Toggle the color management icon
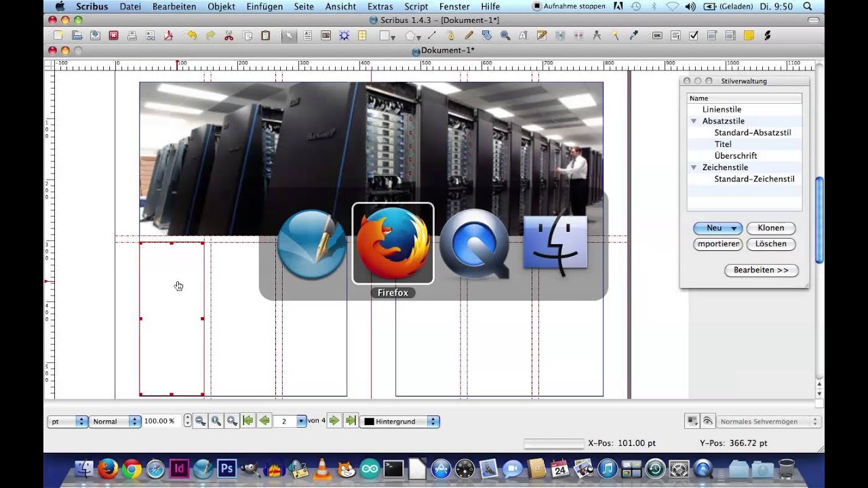 click(x=692, y=421)
